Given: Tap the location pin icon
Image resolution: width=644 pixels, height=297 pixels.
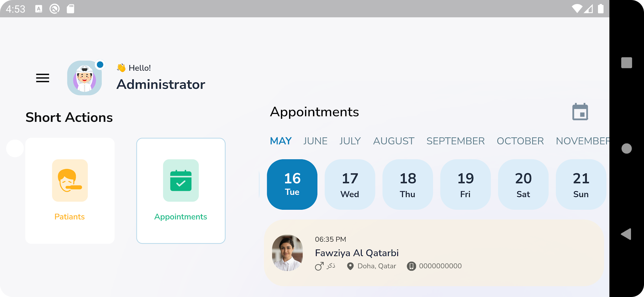Looking at the screenshot, I should pos(350,266).
